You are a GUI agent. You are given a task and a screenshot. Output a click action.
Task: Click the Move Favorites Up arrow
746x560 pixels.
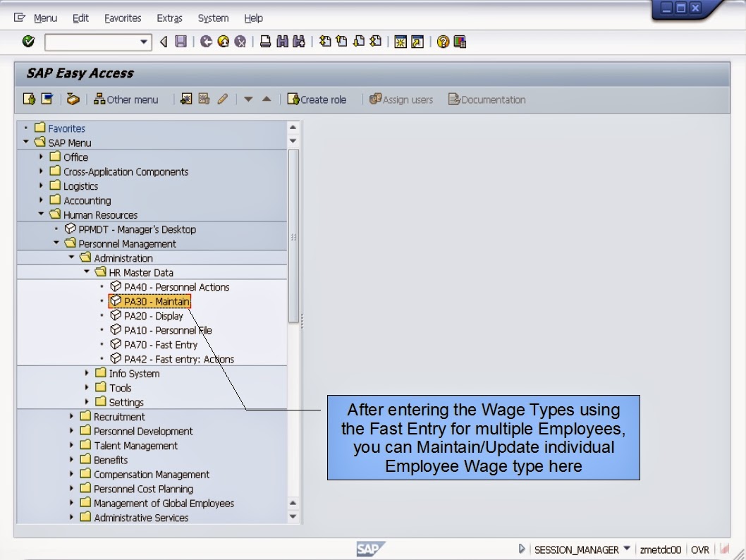[267, 99]
